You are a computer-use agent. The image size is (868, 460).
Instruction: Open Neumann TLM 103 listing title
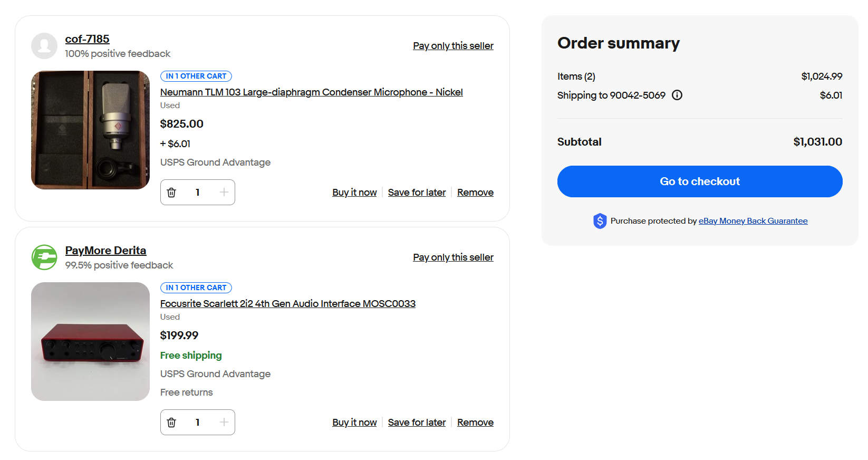pos(311,92)
